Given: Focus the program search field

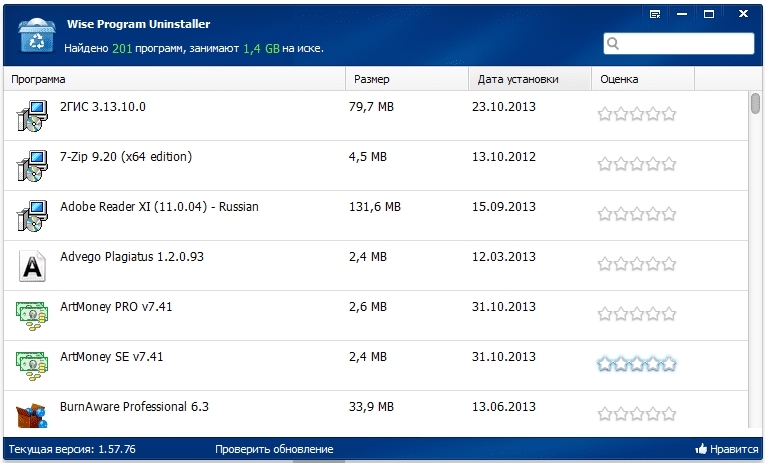Looking at the screenshot, I should coord(679,44).
